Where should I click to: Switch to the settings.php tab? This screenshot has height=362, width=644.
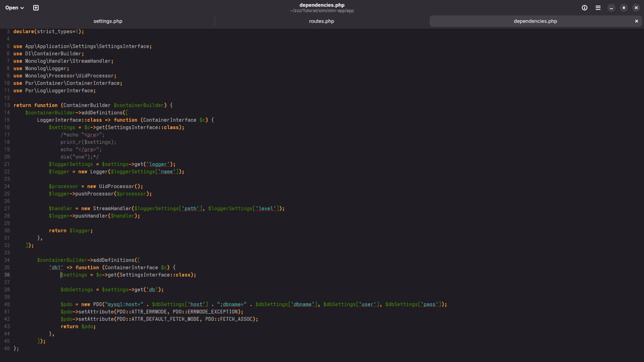[108, 21]
